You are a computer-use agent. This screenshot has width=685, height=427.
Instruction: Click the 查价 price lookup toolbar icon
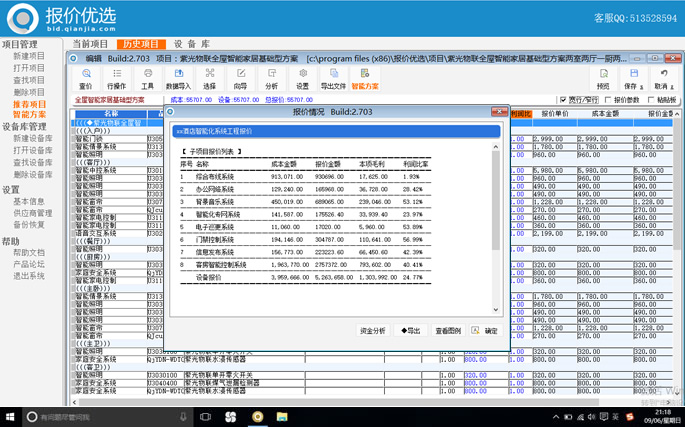pyautogui.click(x=86, y=79)
